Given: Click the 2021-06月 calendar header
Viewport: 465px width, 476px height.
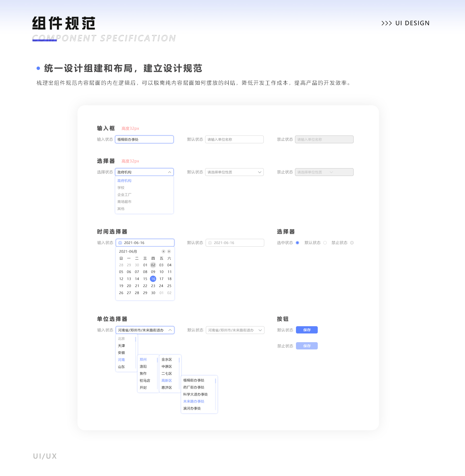Looking at the screenshot, I should pyautogui.click(x=128, y=251).
